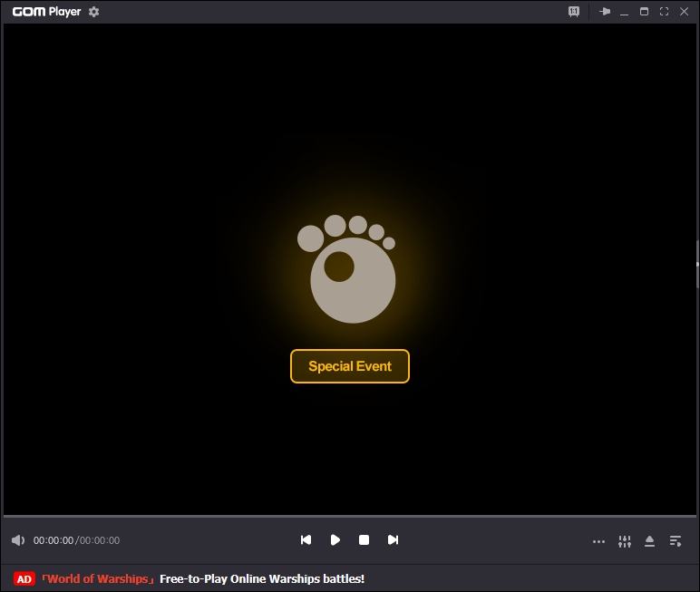The image size is (700, 592).
Task: Open the more options ellipsis menu
Action: [x=598, y=541]
